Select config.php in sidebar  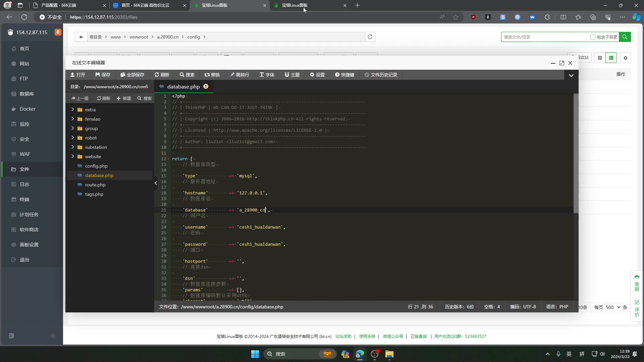pos(96,166)
